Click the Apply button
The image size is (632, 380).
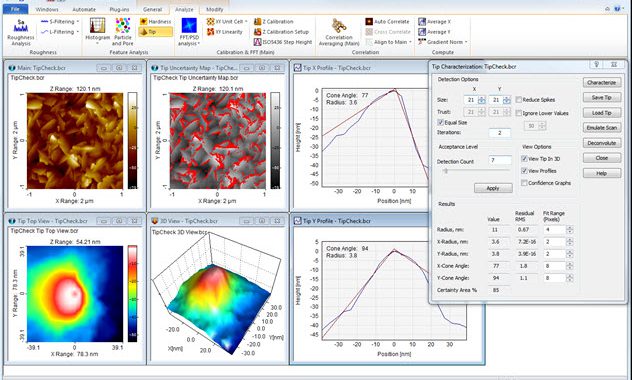pyautogui.click(x=493, y=188)
